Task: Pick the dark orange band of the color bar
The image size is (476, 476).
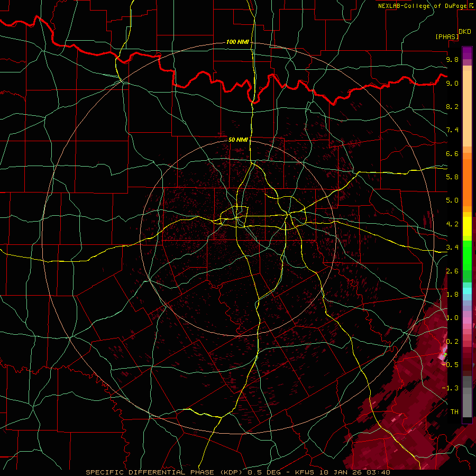Action: (x=467, y=182)
